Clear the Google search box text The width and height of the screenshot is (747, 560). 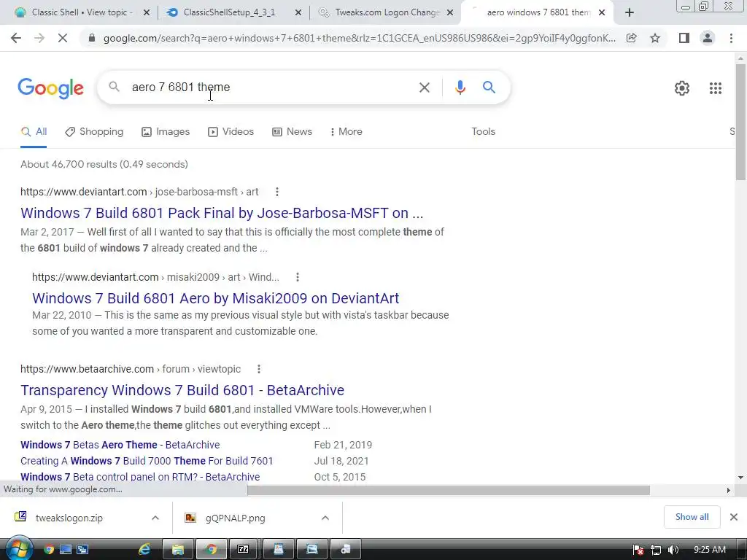424,87
